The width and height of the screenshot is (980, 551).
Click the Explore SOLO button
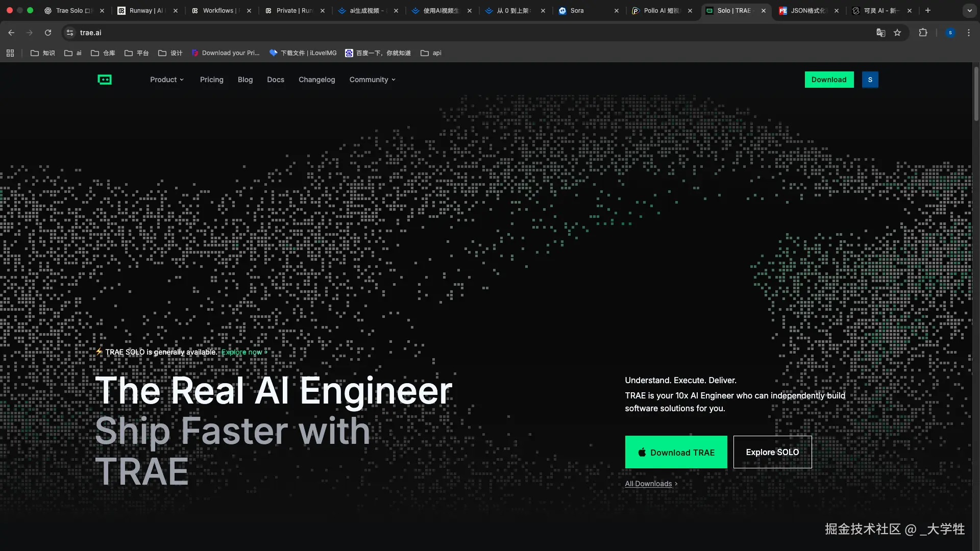coord(772,452)
